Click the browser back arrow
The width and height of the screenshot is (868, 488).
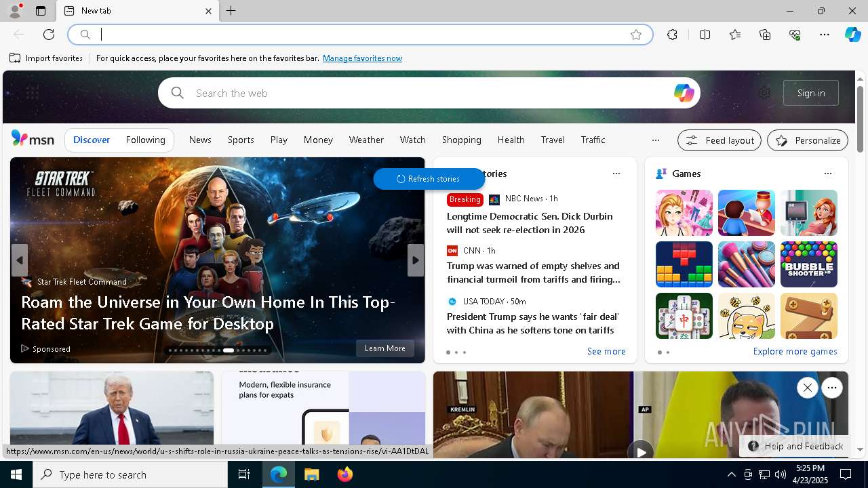(x=19, y=35)
